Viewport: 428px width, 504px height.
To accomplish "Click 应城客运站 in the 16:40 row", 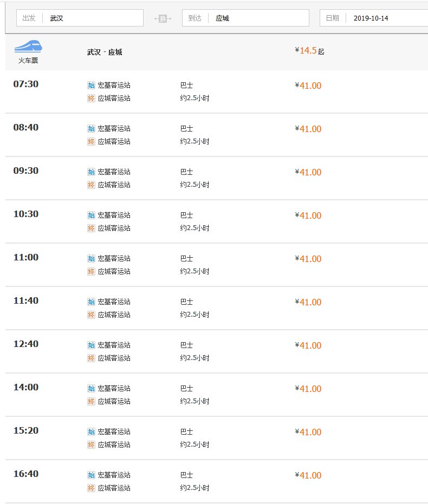I will pyautogui.click(x=114, y=488).
